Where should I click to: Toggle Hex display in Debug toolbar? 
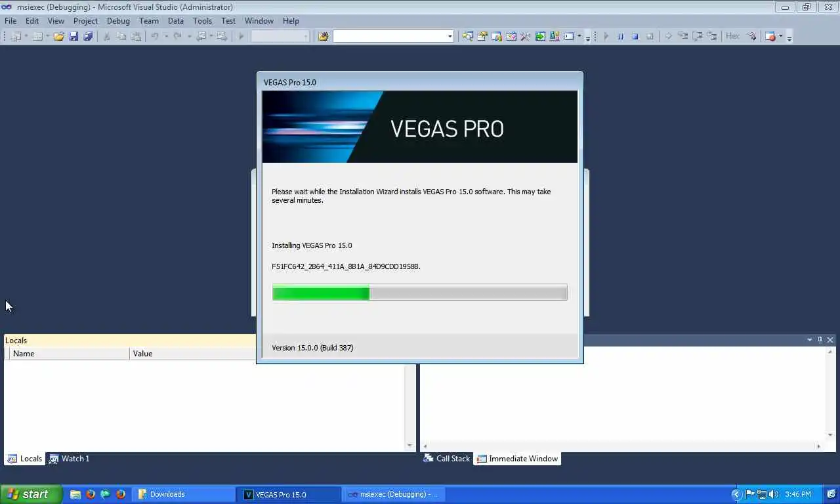point(732,36)
